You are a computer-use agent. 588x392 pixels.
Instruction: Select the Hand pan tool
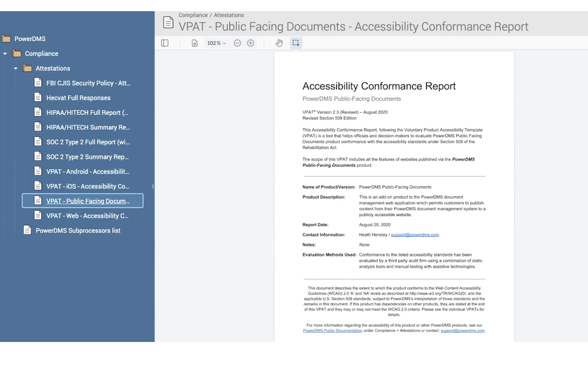coord(279,43)
